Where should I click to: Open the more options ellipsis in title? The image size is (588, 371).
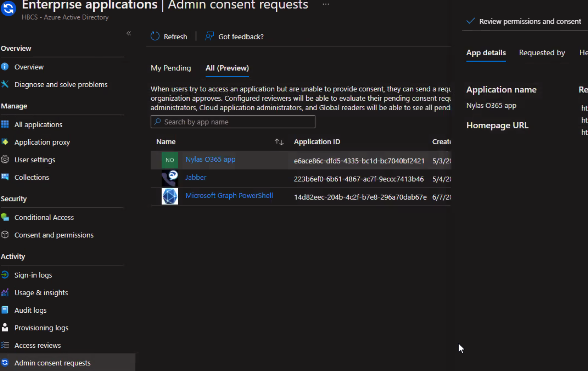coord(326,4)
